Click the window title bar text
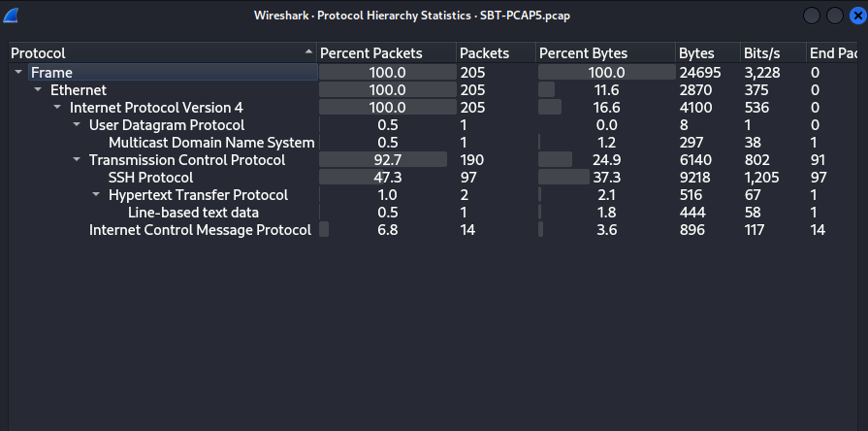This screenshot has width=868, height=431. click(x=412, y=16)
